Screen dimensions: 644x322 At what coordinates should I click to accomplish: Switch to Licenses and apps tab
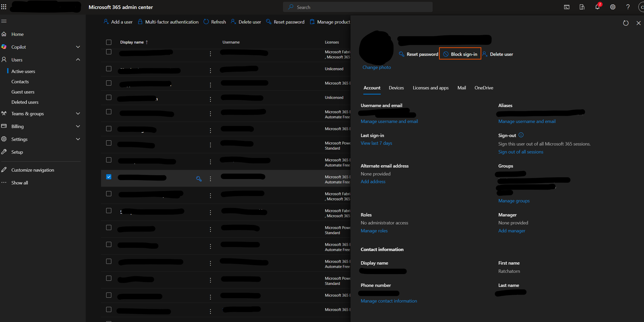pos(431,88)
